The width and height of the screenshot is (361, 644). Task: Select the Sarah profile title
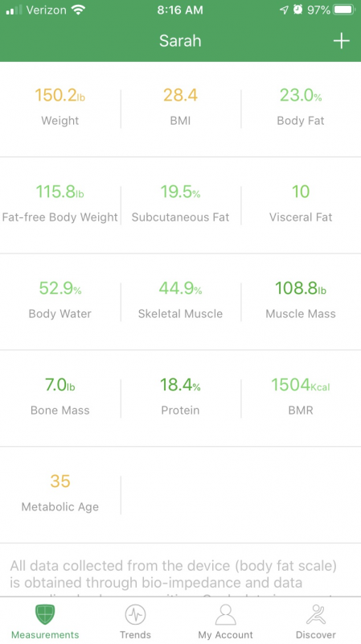tap(180, 41)
